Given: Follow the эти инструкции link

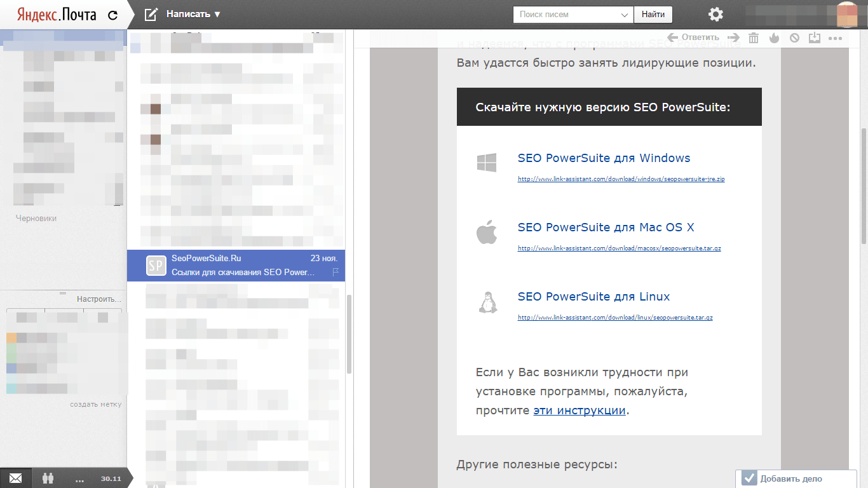Looking at the screenshot, I should [x=580, y=410].
